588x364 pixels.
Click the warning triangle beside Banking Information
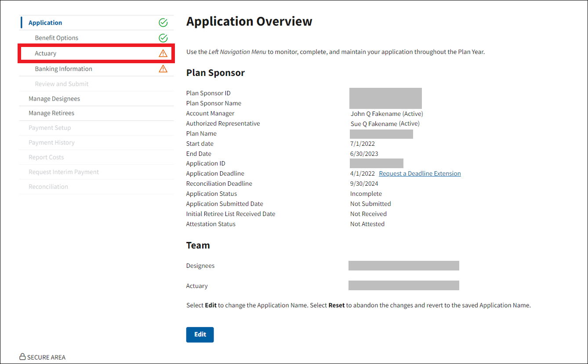[x=163, y=69]
